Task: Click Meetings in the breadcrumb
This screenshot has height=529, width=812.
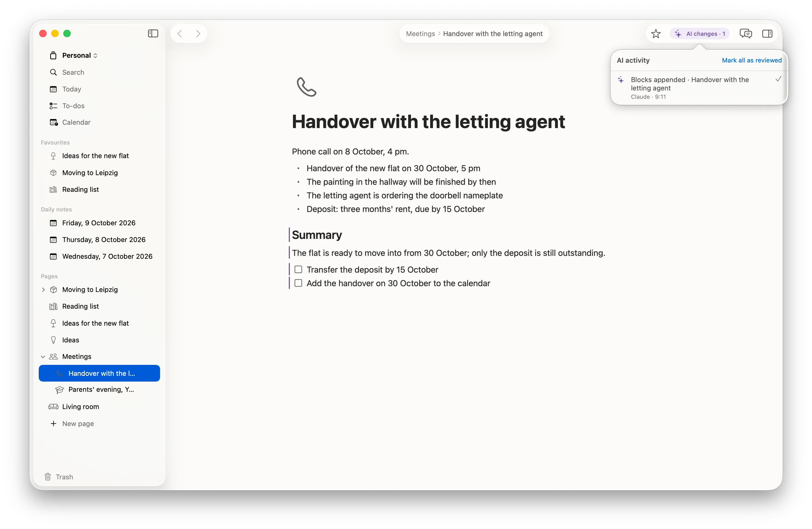Action: click(420, 33)
